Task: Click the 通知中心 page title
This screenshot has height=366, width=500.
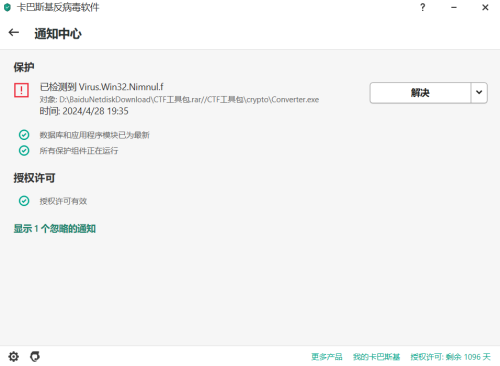Action: 58,34
